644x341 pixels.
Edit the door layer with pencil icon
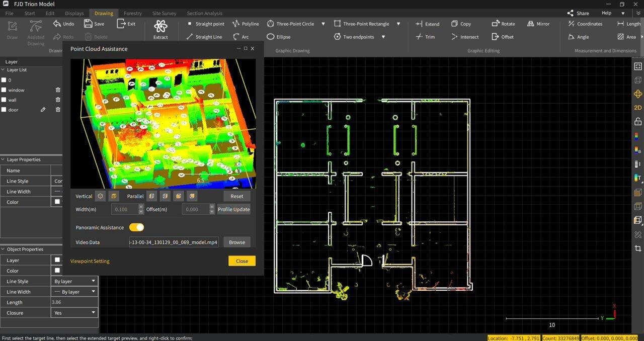coord(43,109)
